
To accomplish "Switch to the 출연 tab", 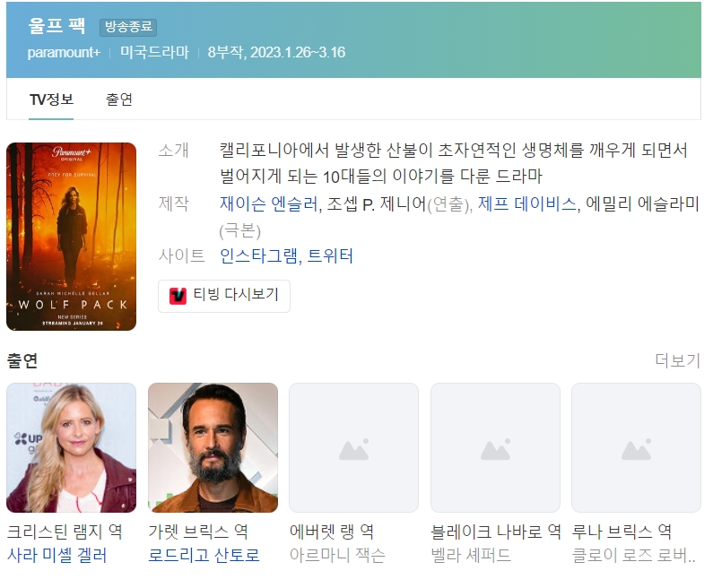I will [x=118, y=99].
